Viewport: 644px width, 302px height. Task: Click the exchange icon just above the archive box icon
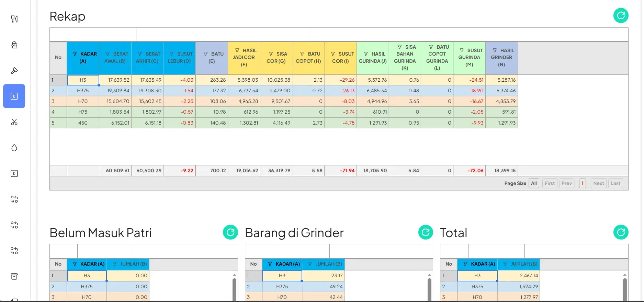tap(14, 251)
